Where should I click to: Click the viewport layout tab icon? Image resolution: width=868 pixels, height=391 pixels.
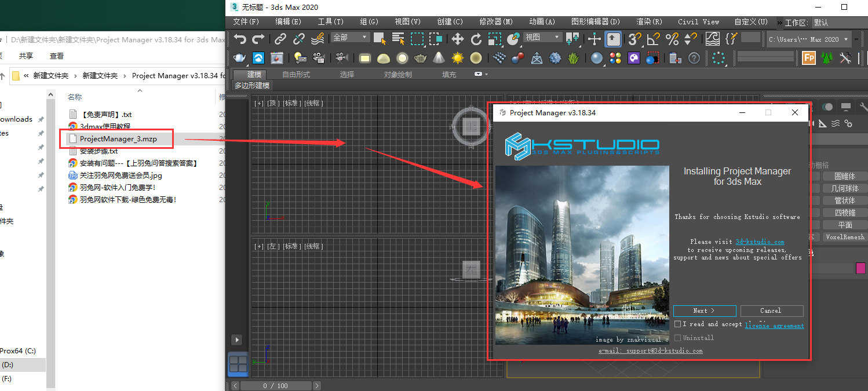(238, 364)
